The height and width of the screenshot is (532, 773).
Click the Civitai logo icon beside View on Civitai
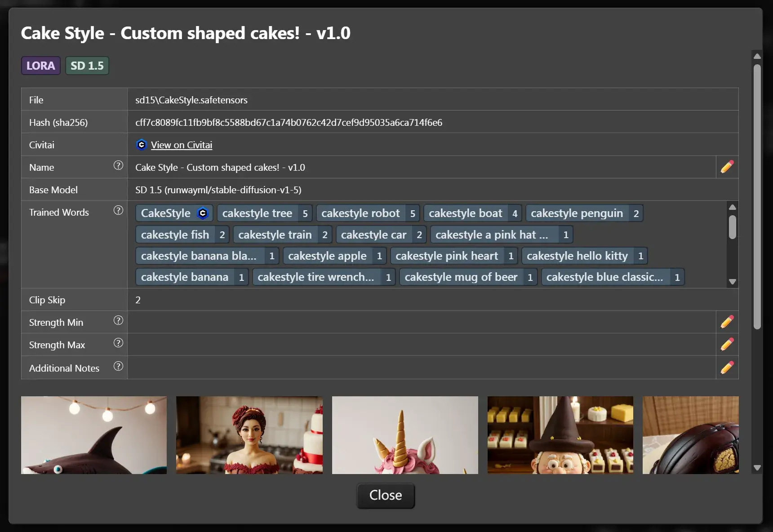[x=141, y=145]
